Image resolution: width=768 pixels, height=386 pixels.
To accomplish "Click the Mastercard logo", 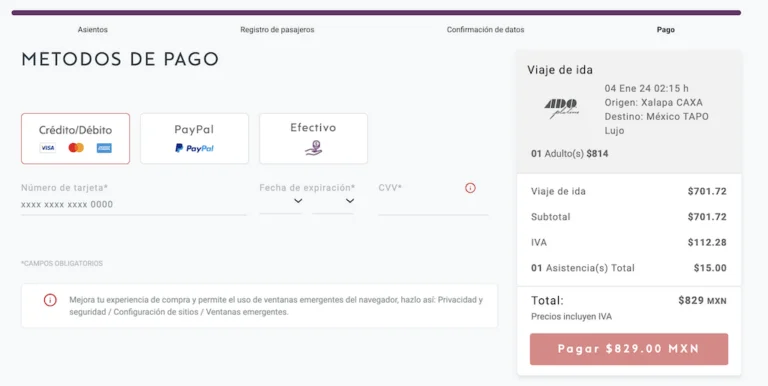I will 76,147.
